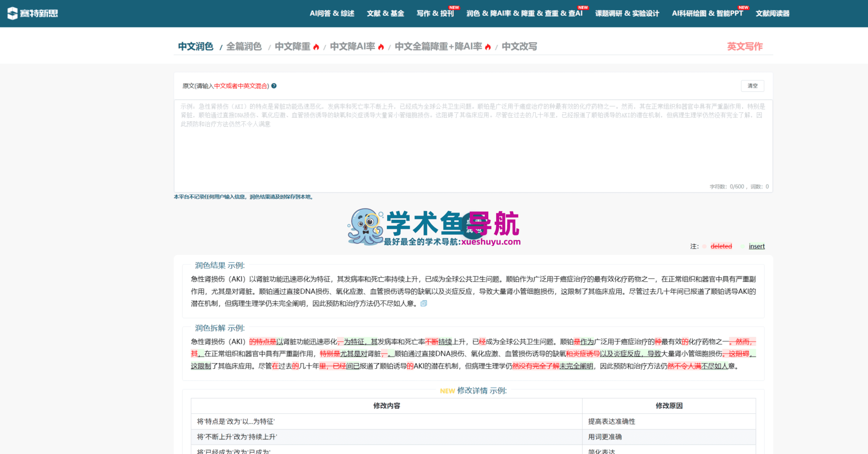Screen dimensions: 868x454
Task: Copy the 润色结果 example with copy icon
Action: [424, 303]
